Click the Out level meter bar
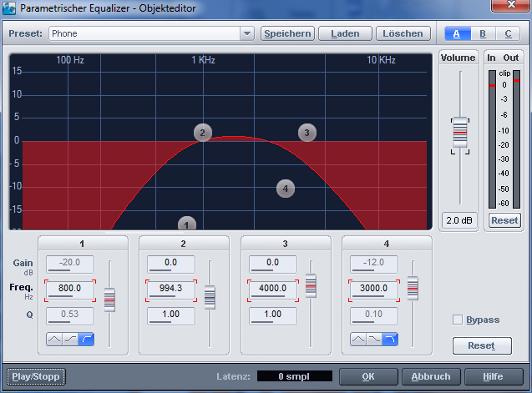The height and width of the screenshot is (393, 532). point(516,139)
